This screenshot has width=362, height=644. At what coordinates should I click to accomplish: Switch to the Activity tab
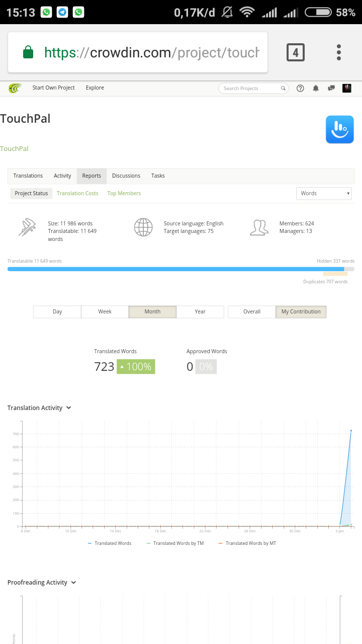62,176
